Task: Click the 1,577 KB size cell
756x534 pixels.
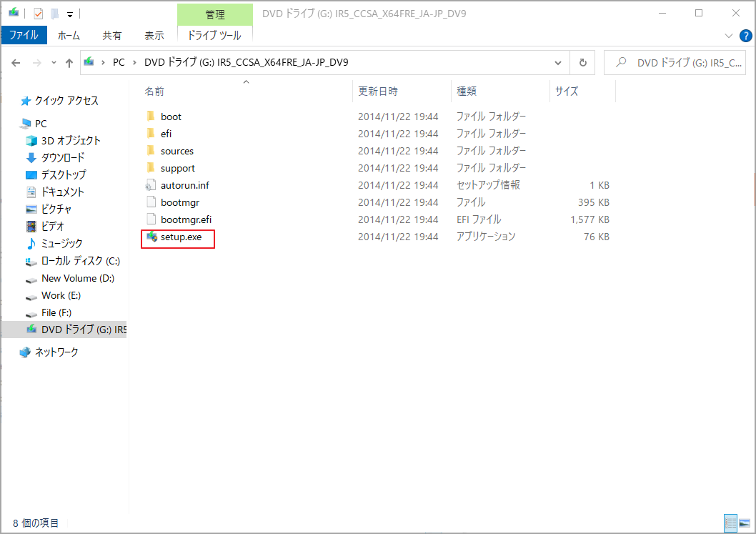Action: [590, 219]
